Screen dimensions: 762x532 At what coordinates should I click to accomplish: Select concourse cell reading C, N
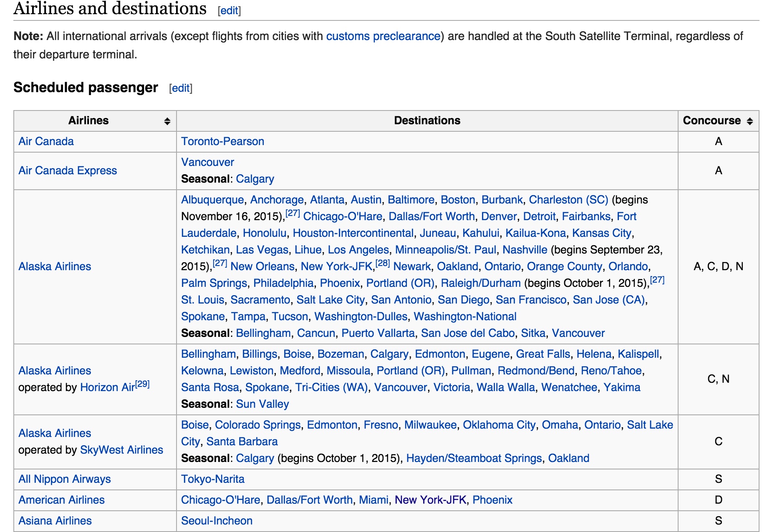point(719,379)
